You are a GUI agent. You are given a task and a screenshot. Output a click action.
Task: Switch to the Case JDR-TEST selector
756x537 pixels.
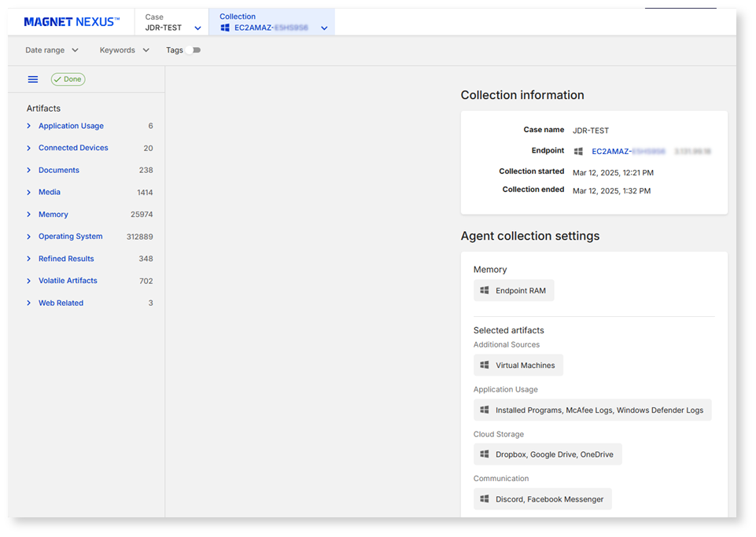pyautogui.click(x=167, y=21)
